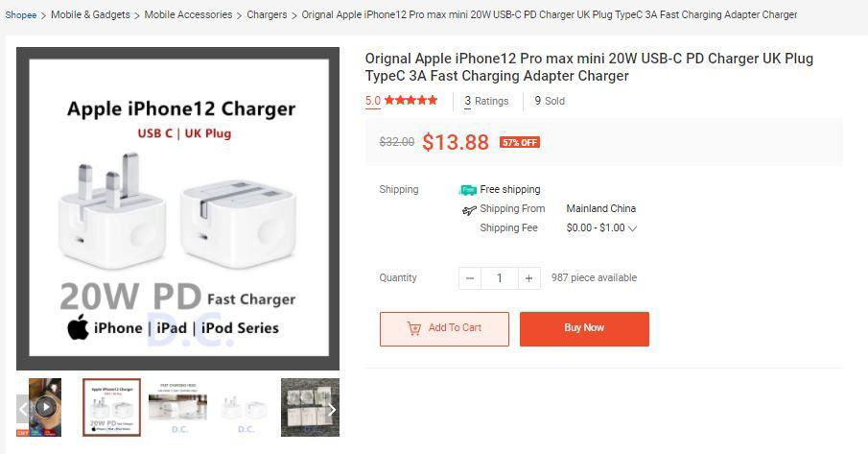
Task: Click the previous thumbnail arrow
Action: [x=23, y=409]
